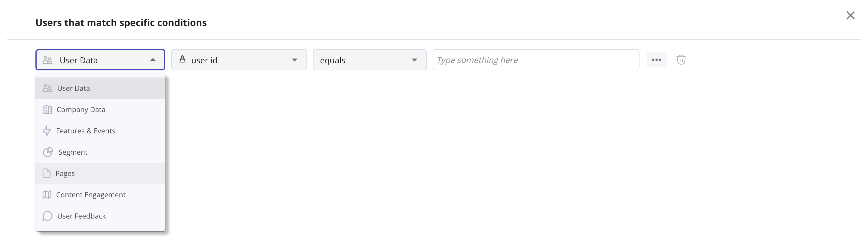Click the Company Data building icon
Screen dimensions: 868x249
click(47, 109)
